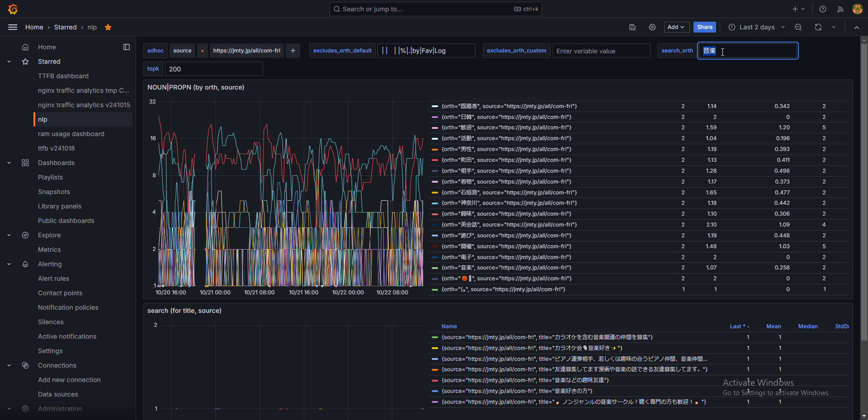Add an adhoc filter with plus button
Image resolution: width=868 pixels, height=420 pixels.
(293, 51)
